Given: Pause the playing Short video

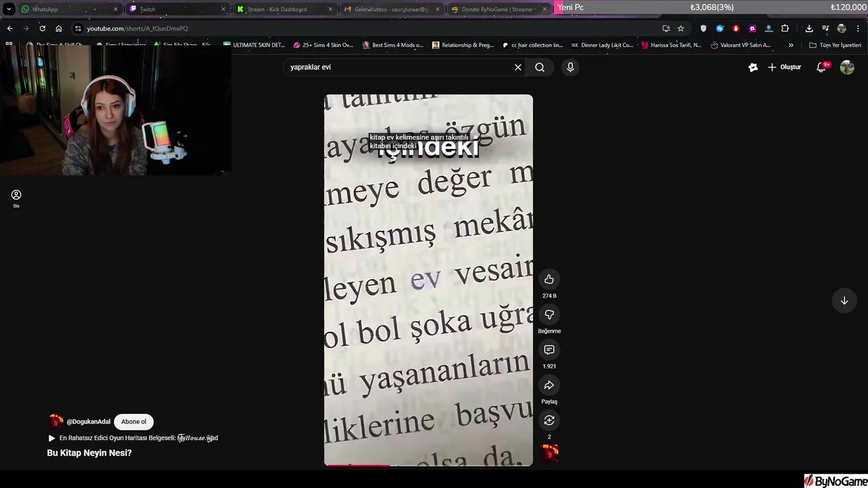Looking at the screenshot, I should click(429, 280).
